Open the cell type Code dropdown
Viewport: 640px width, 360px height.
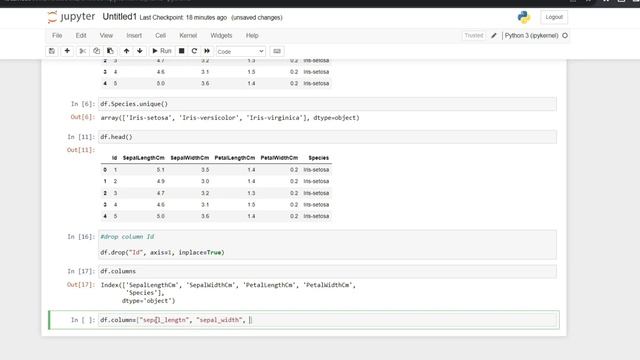240,51
